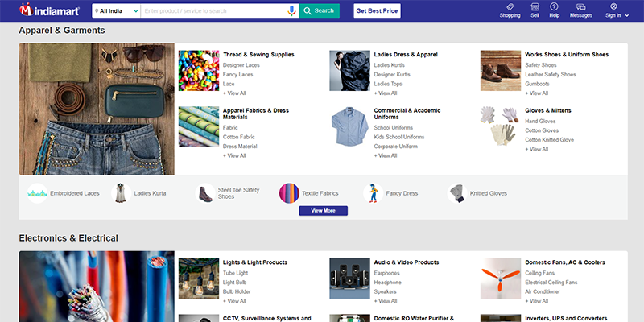644x322 pixels.
Task: Open the Help icon in header
Action: (554, 10)
